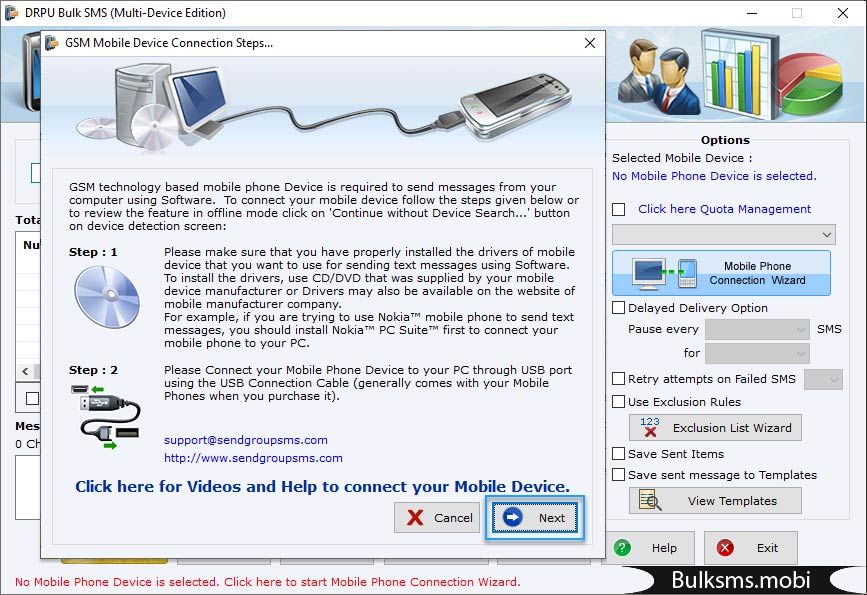Image resolution: width=867 pixels, height=595 pixels.
Task: Click the left scroll arrow in numbers list
Action: tap(25, 372)
